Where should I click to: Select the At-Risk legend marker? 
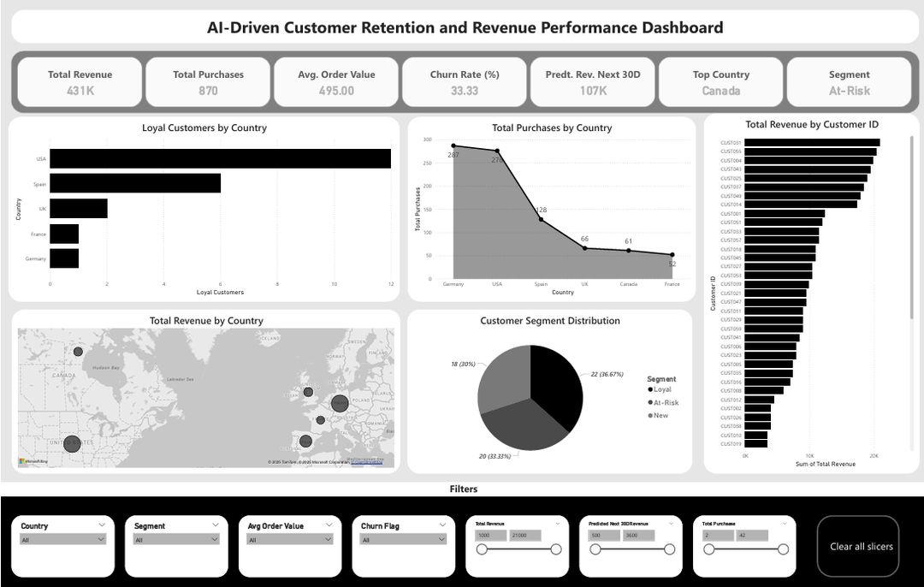650,402
